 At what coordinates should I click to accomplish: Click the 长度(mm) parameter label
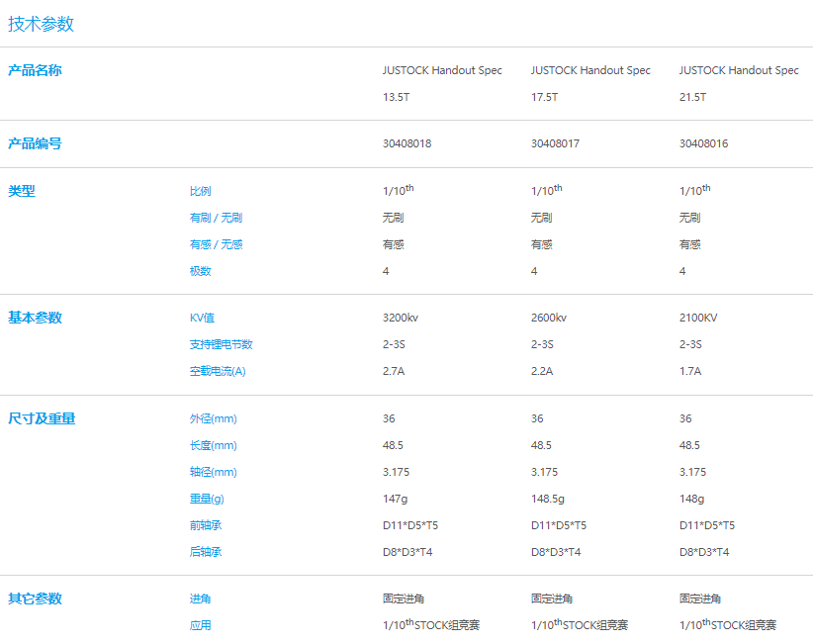tap(213, 445)
